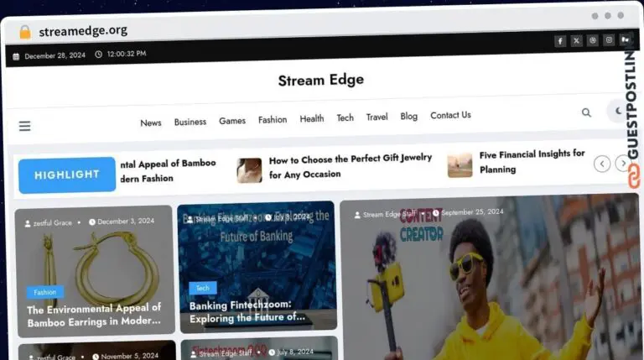644x360 pixels.
Task: Click the blue HIGHLIGHT label
Action: 67,175
